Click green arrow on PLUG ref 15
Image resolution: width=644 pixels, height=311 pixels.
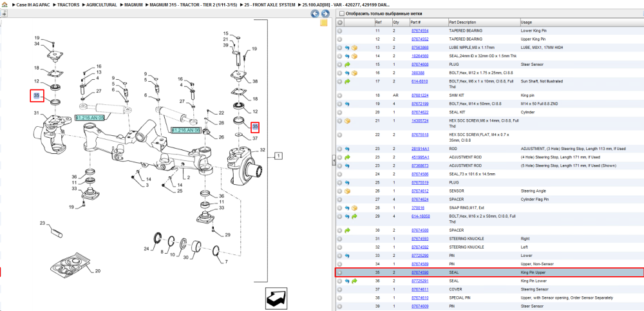pos(347,64)
